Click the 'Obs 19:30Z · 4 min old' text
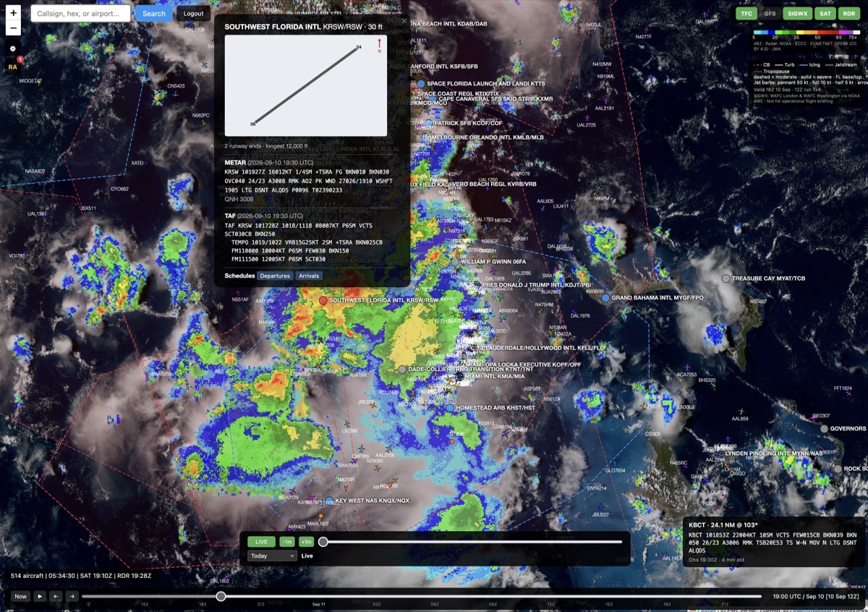Viewport: 868px width, 612px height. click(716, 559)
